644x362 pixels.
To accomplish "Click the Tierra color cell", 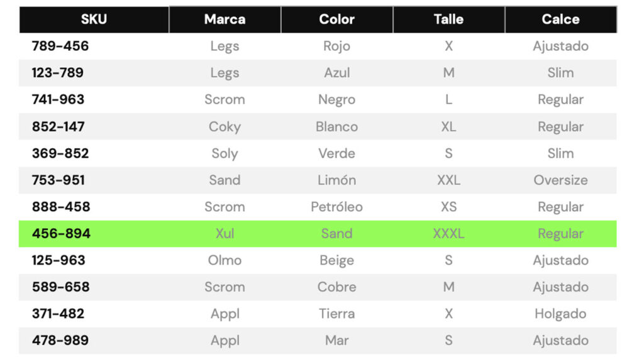I will click(336, 314).
